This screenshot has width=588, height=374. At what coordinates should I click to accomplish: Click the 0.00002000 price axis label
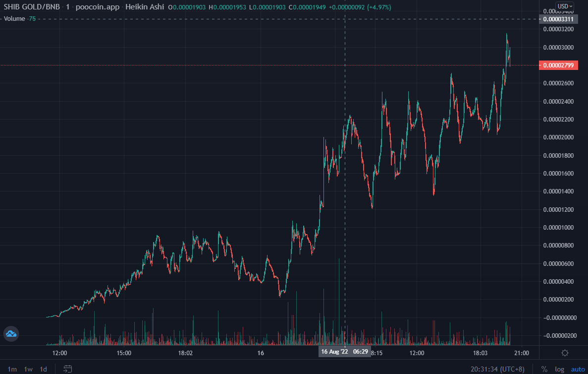(x=558, y=137)
